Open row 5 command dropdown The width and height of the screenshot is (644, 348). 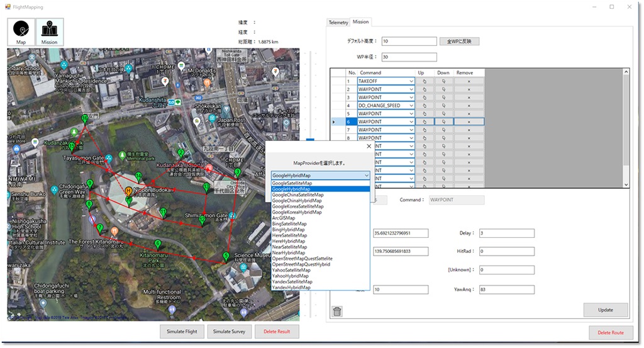(411, 113)
